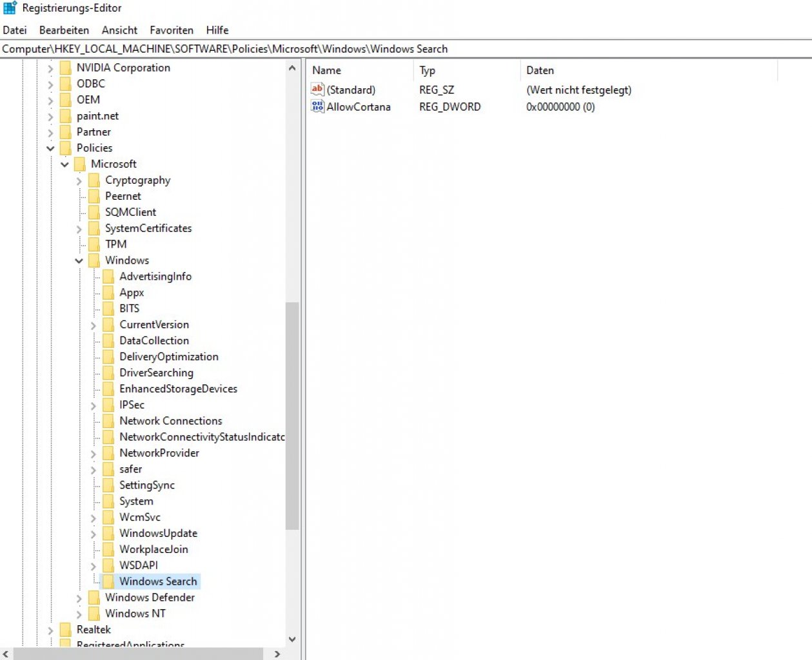Expand the SystemCertificates key
This screenshot has height=660, width=812.
79,229
